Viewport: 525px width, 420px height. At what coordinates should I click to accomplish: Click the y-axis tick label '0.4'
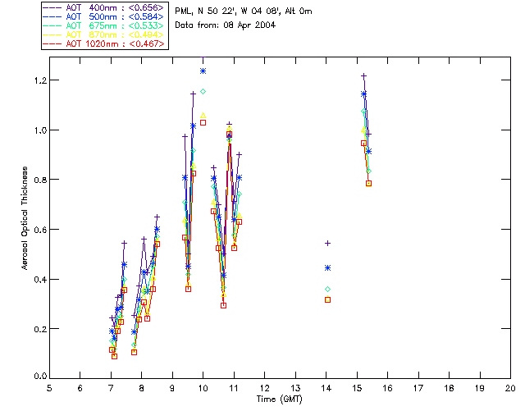pyautogui.click(x=40, y=280)
